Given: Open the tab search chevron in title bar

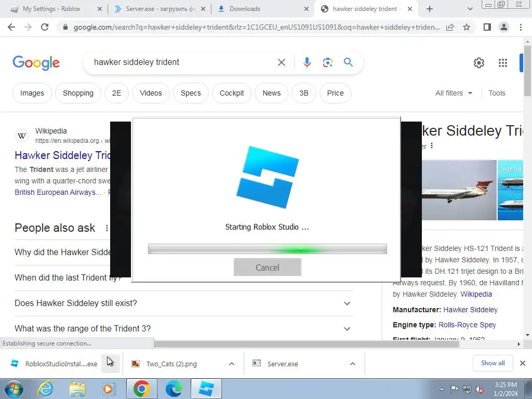Looking at the screenshot, I should (470, 9).
